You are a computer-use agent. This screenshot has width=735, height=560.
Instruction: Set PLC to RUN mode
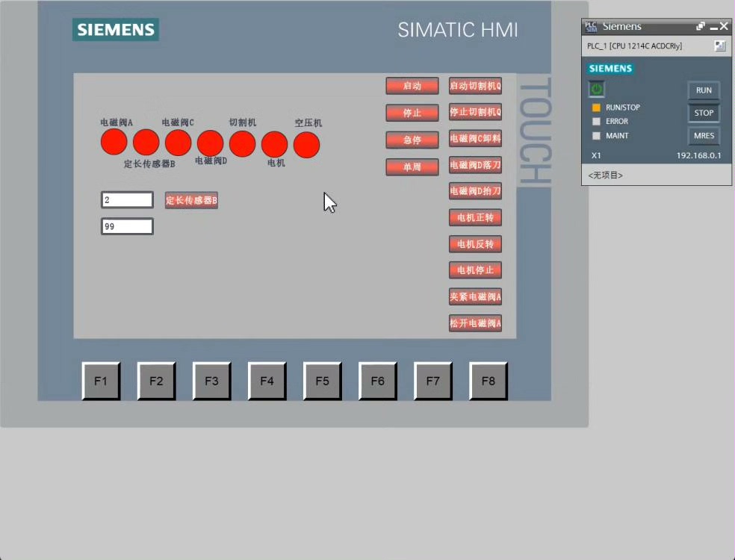click(704, 90)
